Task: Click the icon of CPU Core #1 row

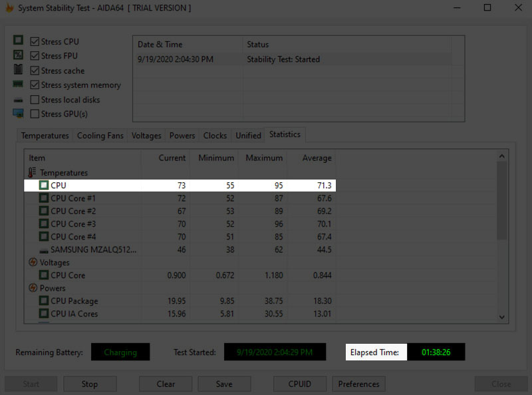Action: click(44, 198)
